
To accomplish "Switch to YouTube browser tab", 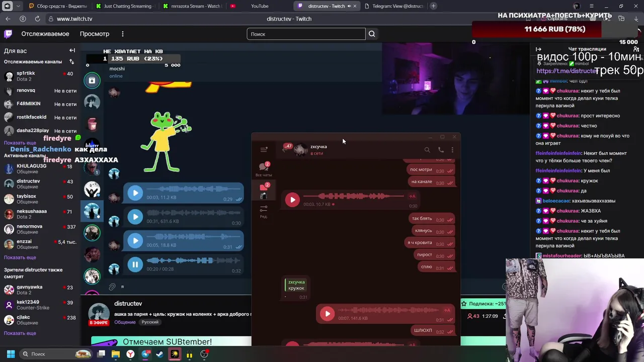I will pos(259,6).
